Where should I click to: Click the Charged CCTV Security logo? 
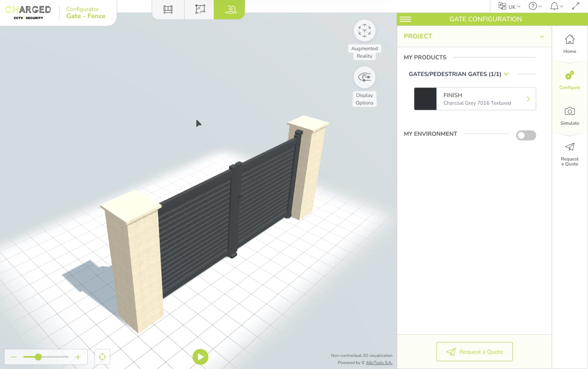pyautogui.click(x=28, y=12)
